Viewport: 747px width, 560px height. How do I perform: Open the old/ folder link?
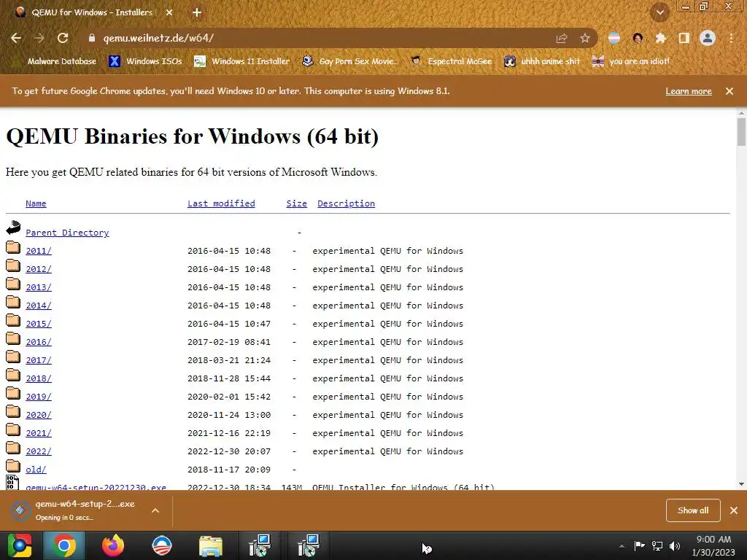36,470
